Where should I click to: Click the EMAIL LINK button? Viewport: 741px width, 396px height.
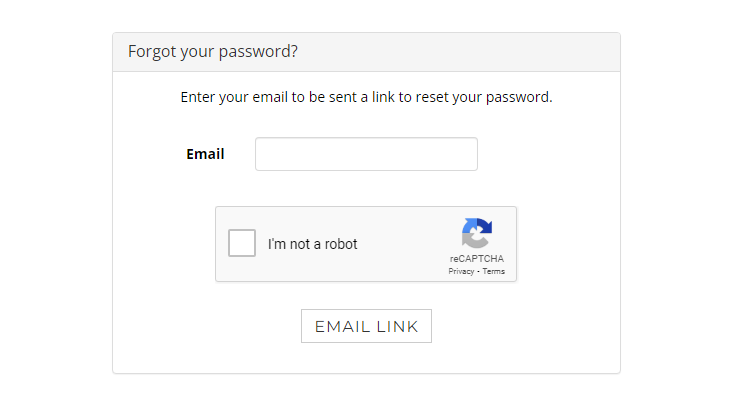click(366, 326)
